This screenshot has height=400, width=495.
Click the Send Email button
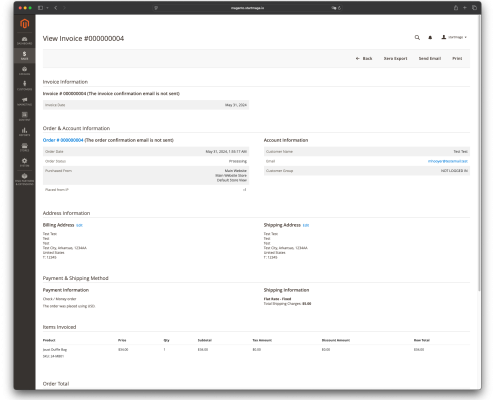pos(430,58)
